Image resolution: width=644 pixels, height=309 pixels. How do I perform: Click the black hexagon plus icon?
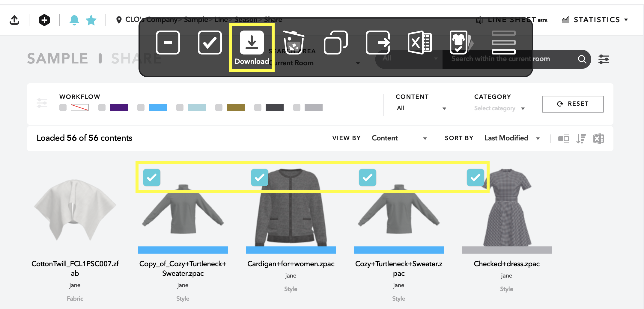point(44,20)
